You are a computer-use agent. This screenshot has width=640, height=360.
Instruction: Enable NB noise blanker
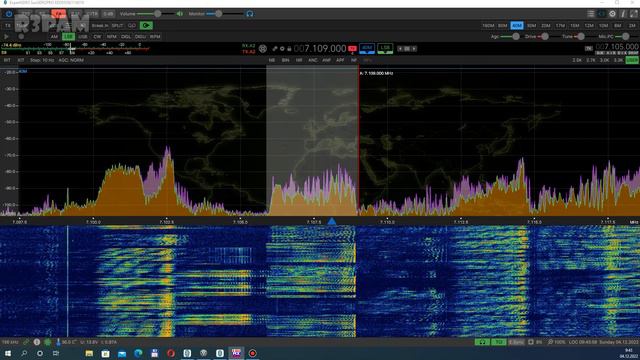[x=272, y=60]
